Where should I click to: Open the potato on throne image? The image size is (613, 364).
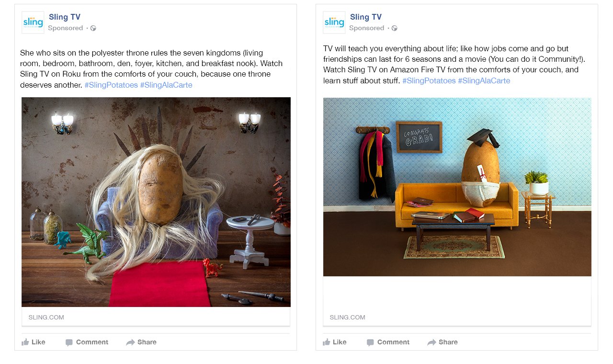click(x=156, y=202)
